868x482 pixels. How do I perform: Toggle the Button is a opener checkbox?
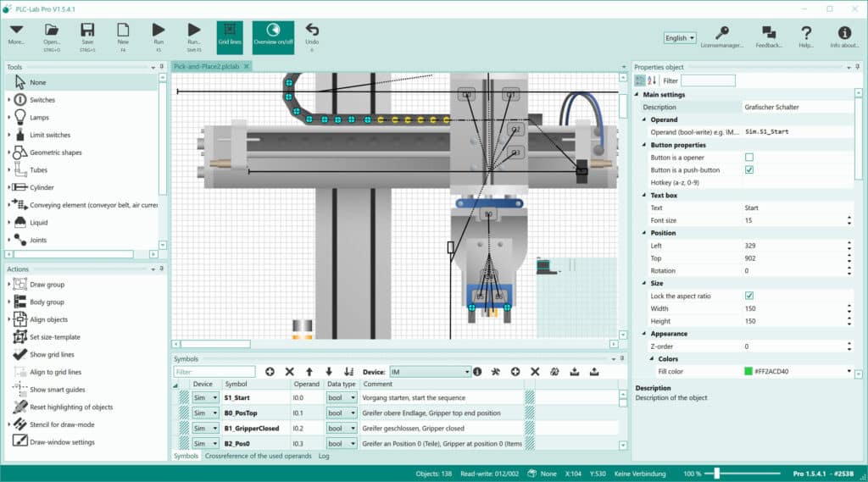pos(749,158)
